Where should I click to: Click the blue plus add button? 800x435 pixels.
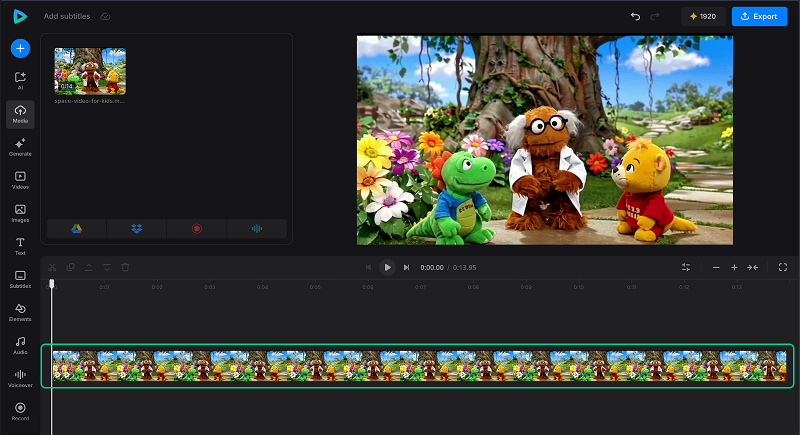click(x=20, y=48)
